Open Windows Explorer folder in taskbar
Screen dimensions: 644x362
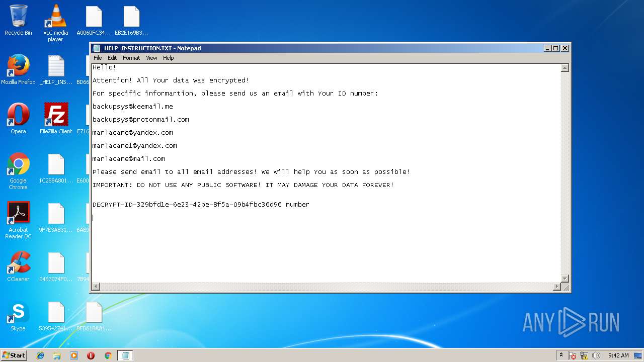[x=57, y=355]
